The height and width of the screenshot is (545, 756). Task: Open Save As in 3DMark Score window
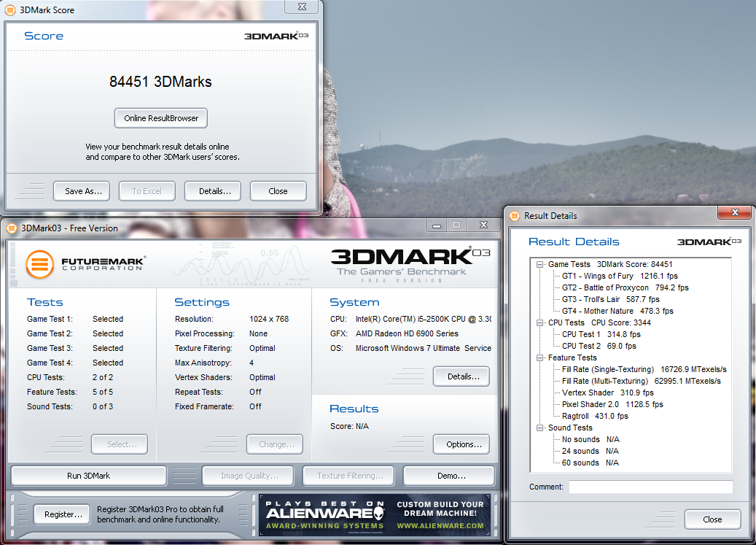82,191
